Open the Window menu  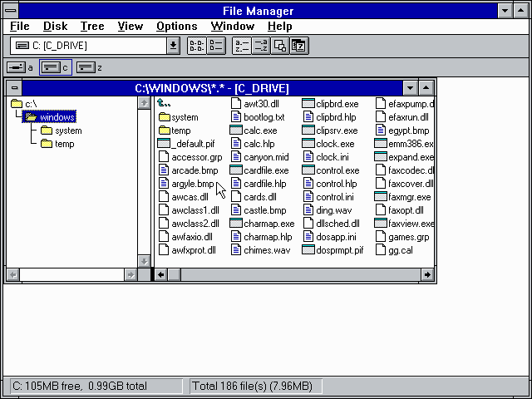coord(233,26)
